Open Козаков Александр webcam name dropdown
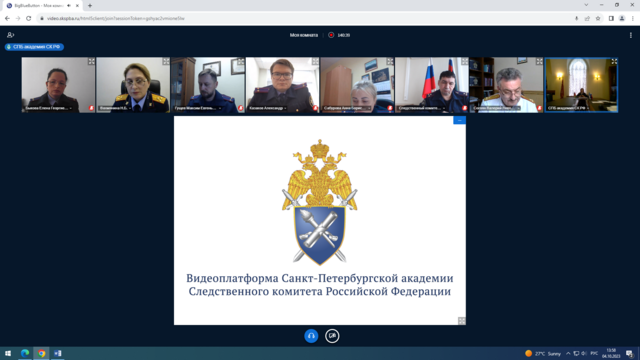Screen dimensions: 640x360 [268, 108]
